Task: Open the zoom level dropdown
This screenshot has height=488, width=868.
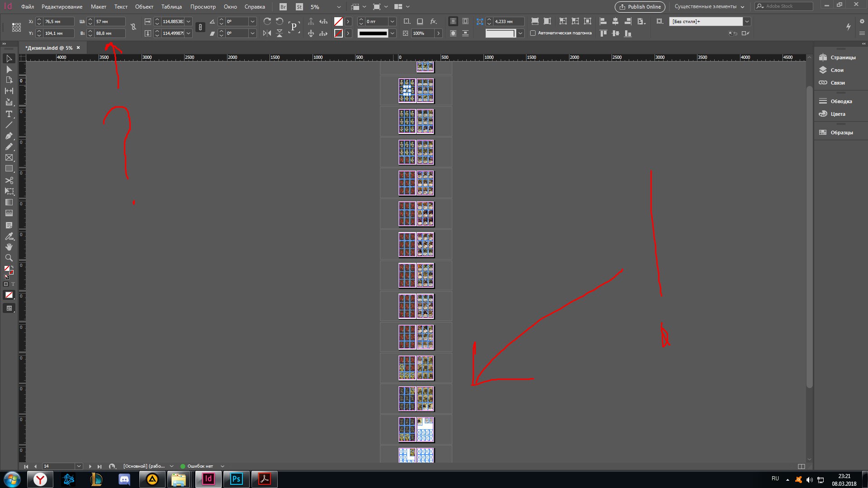Action: 339,7
